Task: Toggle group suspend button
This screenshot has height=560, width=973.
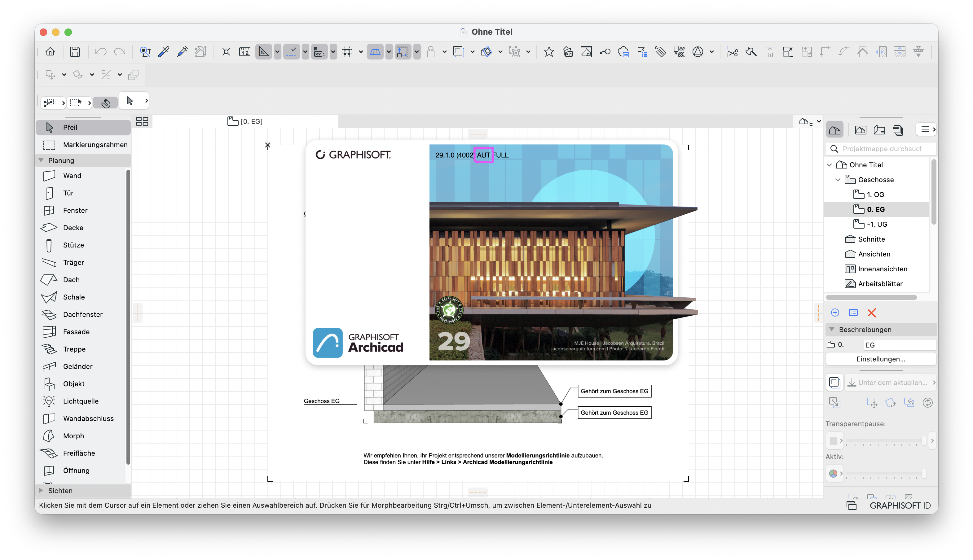Action: click(x=514, y=51)
